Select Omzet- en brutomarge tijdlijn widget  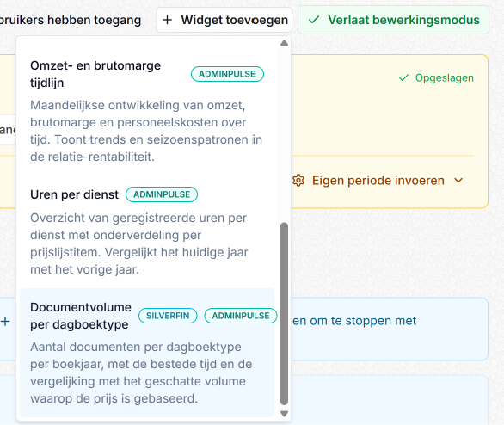(147, 111)
